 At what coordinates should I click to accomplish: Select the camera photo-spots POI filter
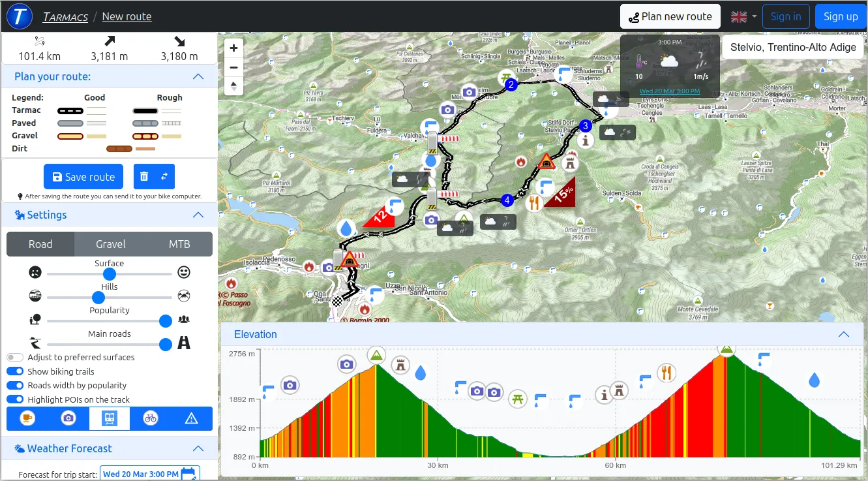68,418
